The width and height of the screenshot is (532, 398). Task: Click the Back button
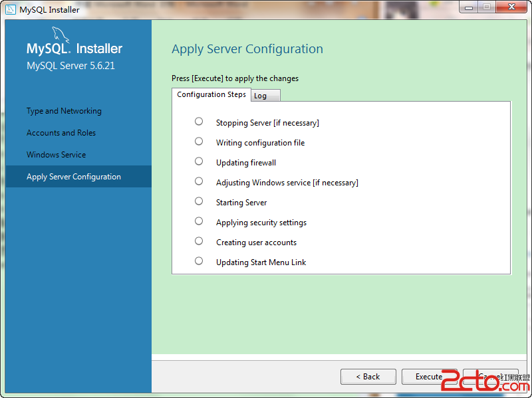(368, 377)
